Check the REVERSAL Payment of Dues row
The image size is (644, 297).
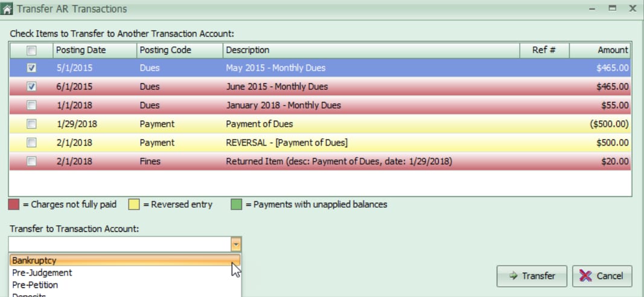[x=31, y=142]
